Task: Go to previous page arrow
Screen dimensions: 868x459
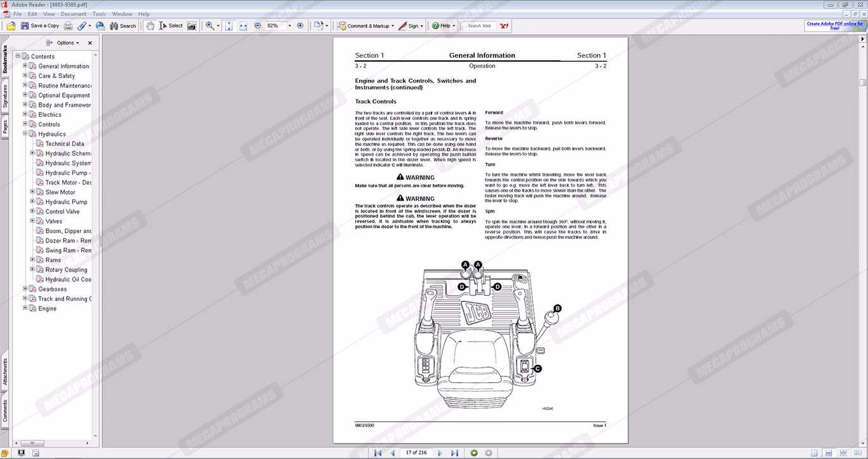Action: tap(392, 453)
